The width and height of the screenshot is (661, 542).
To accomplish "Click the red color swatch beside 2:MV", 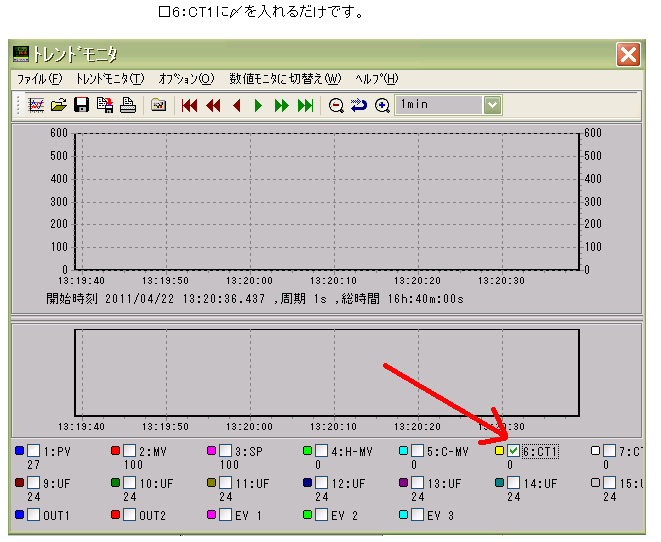I will pyautogui.click(x=116, y=451).
